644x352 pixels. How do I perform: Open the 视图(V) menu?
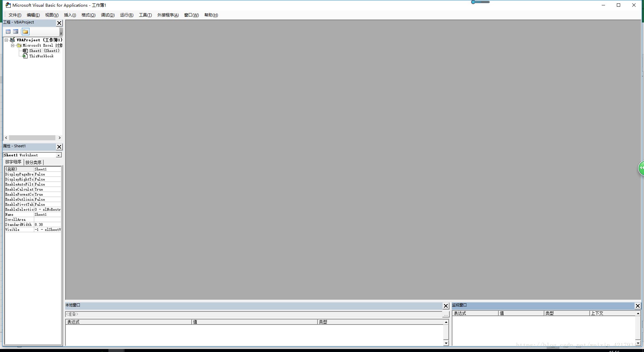point(52,15)
